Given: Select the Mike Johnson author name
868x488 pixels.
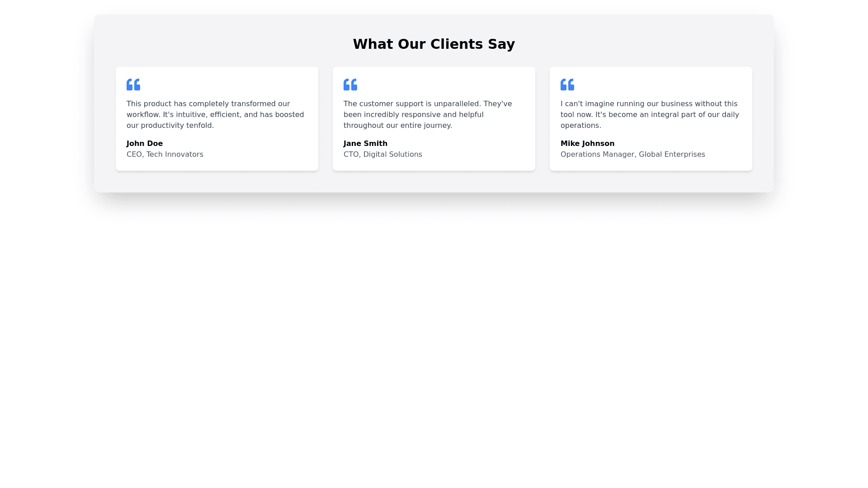Looking at the screenshot, I should (x=587, y=144).
